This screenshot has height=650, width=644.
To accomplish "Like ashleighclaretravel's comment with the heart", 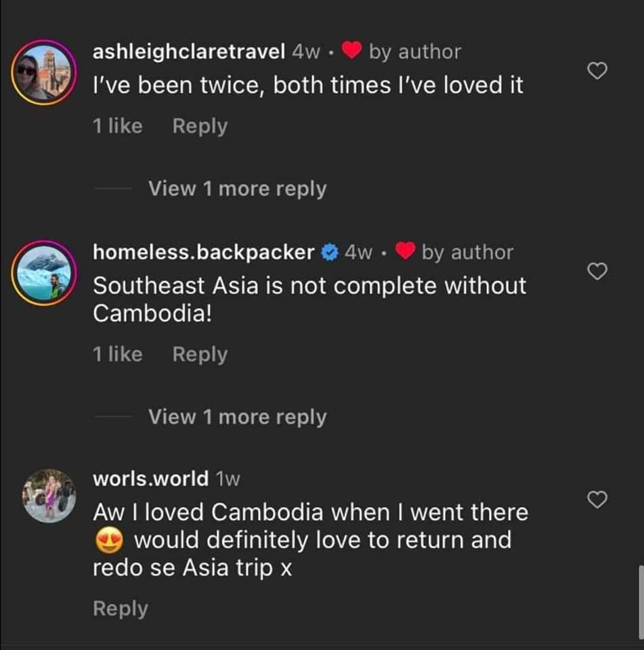I will [x=596, y=70].
